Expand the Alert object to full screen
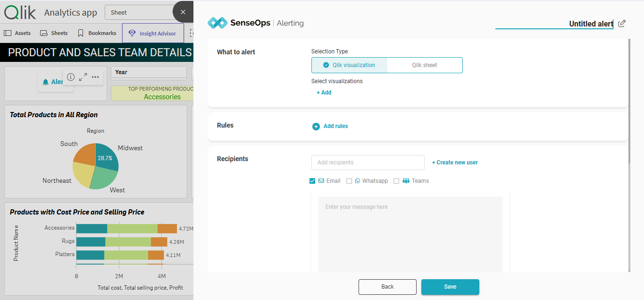Image resolution: width=644 pixels, height=300 pixels. (x=83, y=77)
